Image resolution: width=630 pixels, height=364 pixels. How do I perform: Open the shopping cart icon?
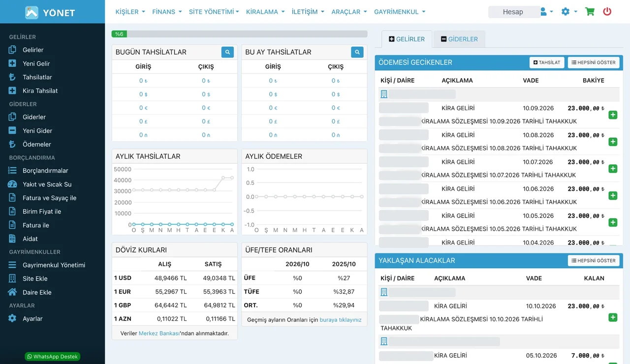click(590, 11)
